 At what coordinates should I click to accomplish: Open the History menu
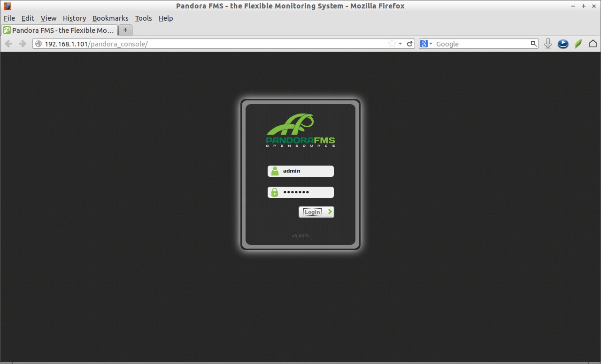(x=74, y=18)
